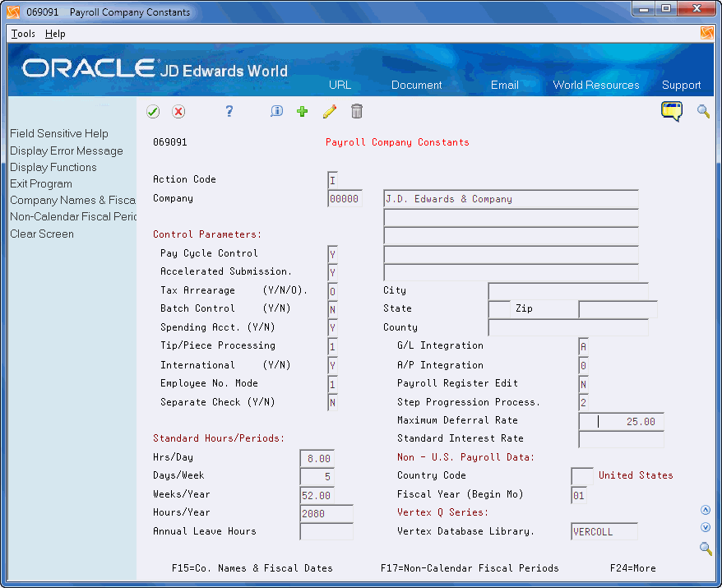Click the Weeks/Year field
This screenshot has height=588, width=722.
pos(317,495)
